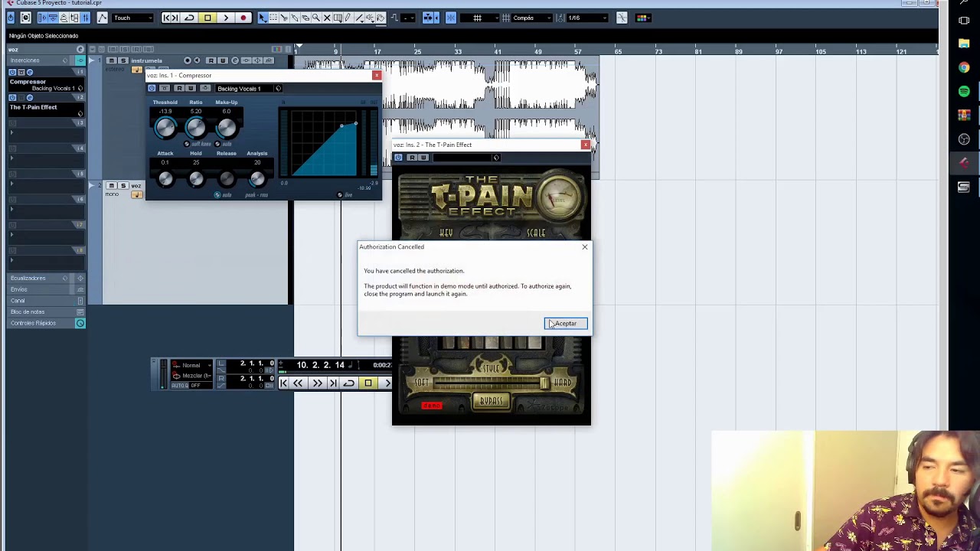Click the transport panel Rewind button
This screenshot has height=551, width=980.
tap(299, 383)
